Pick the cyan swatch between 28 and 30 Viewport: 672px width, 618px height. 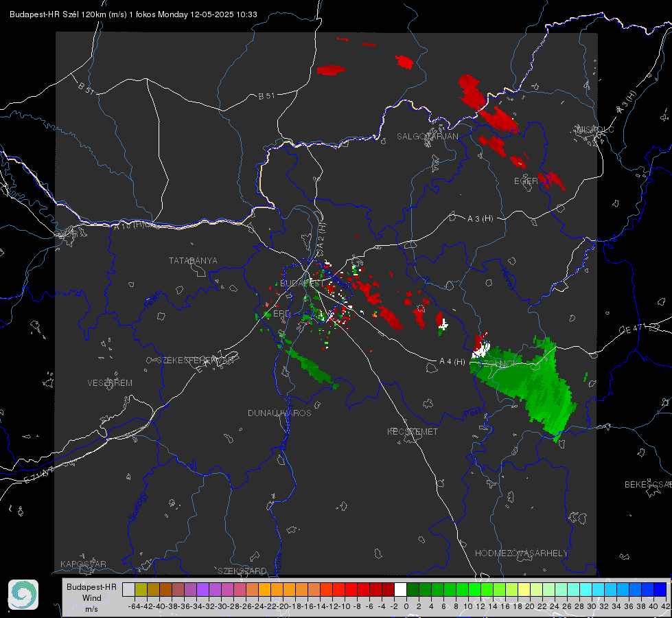586,589
